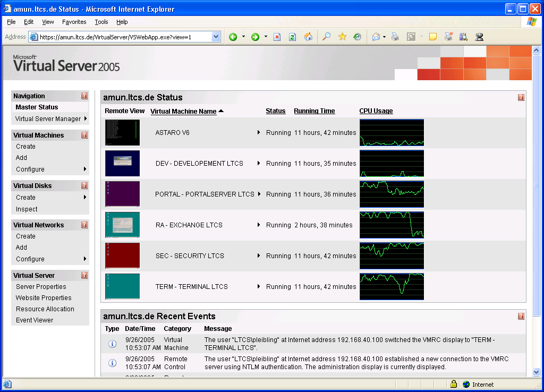Open help for the Virtual Networks section
This screenshot has height=392, width=544.
pos(84,225)
